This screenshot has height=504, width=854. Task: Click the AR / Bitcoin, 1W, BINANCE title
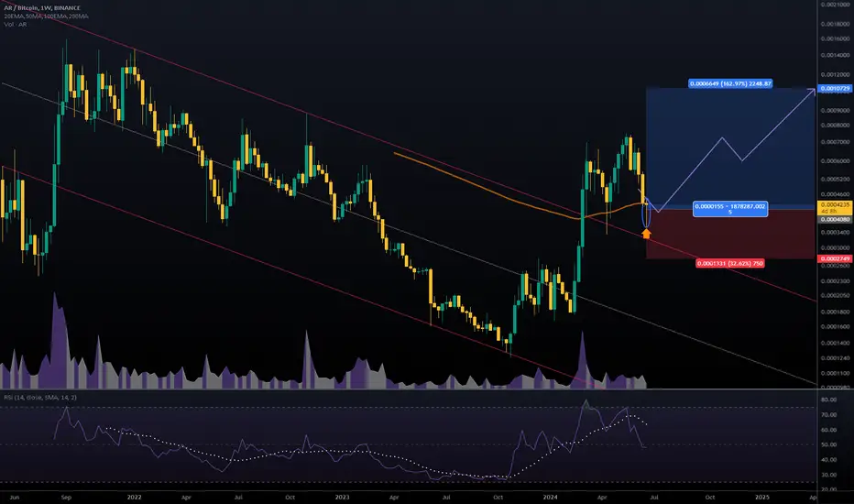(x=42, y=8)
